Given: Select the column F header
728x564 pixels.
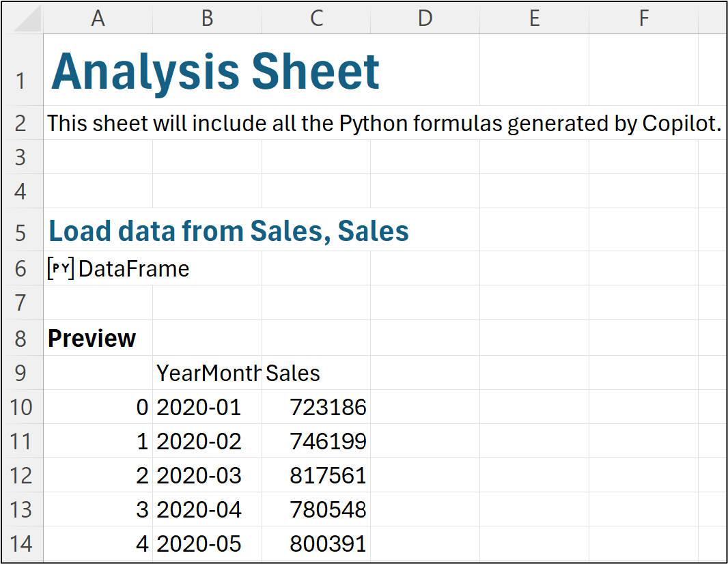Looking at the screenshot, I should (x=643, y=18).
